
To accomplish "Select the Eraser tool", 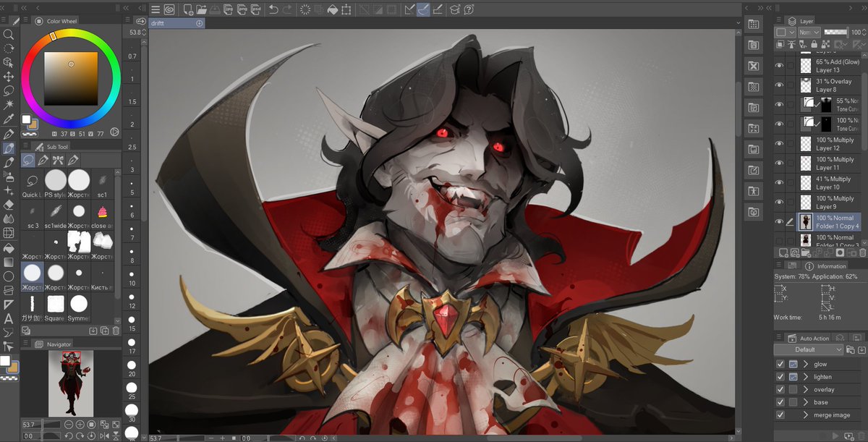I will (x=9, y=205).
